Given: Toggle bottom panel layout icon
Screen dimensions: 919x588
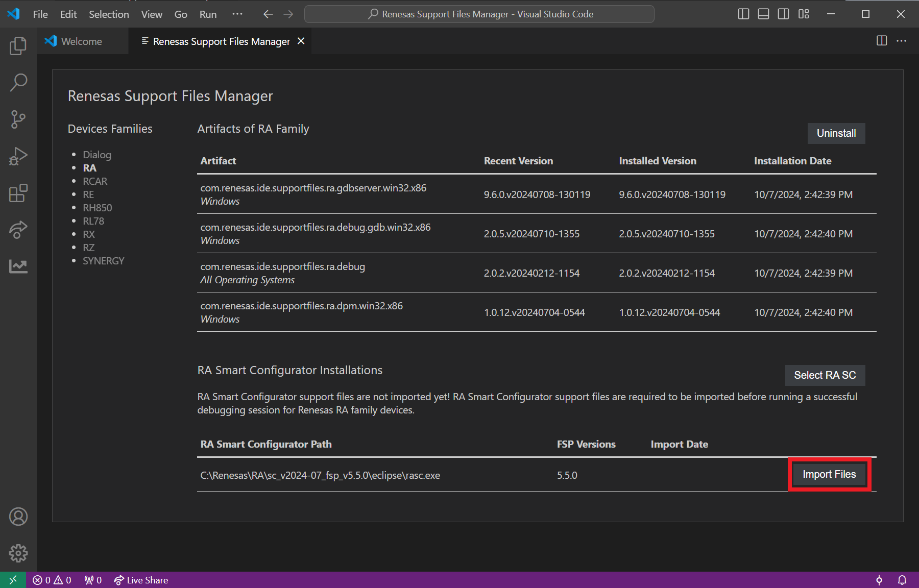Looking at the screenshot, I should (x=763, y=14).
